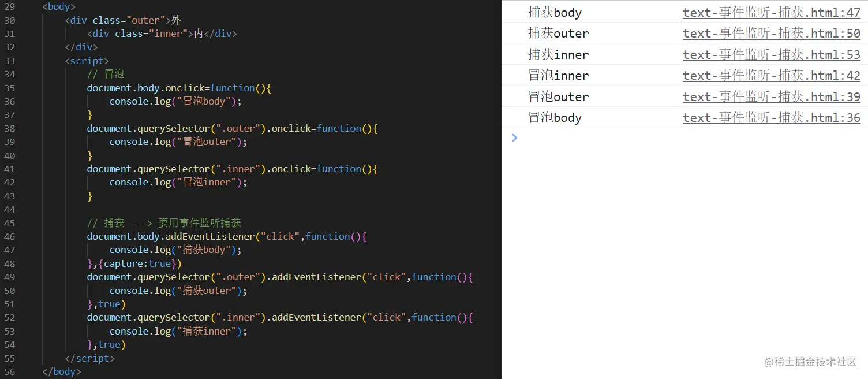Select console message 捕获outer
Viewport: 868px width, 379px height.
(558, 34)
